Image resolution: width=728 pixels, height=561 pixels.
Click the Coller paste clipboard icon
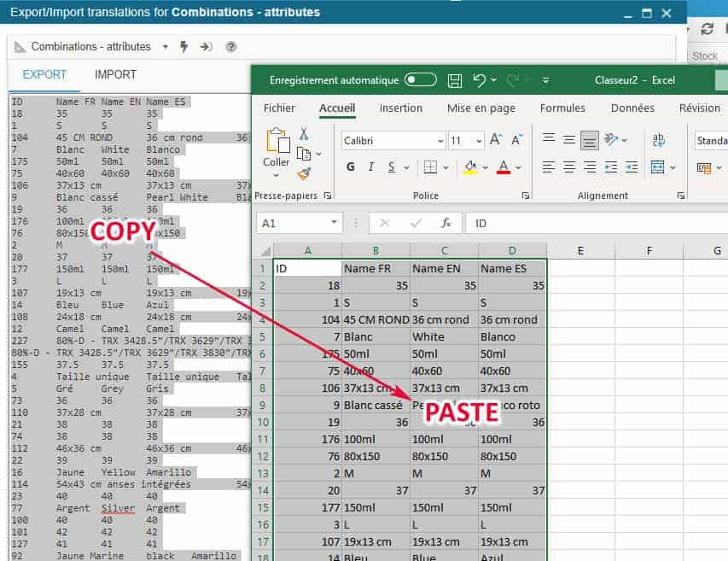[277, 141]
